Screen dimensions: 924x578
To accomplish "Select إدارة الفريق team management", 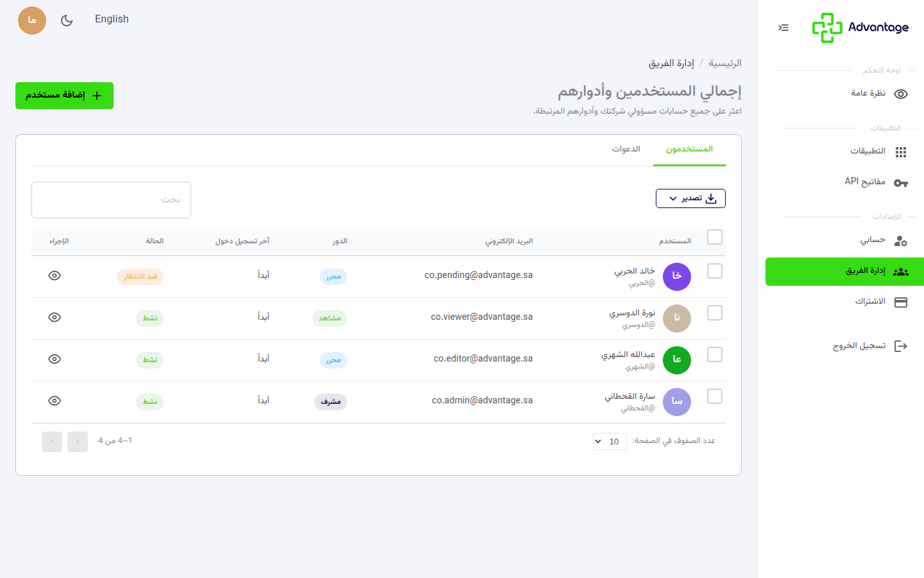I will pyautogui.click(x=844, y=272).
